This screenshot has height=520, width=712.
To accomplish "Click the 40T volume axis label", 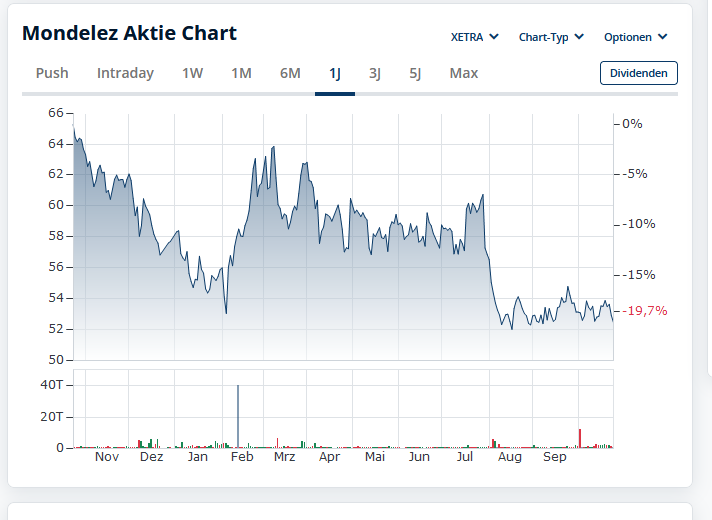I will (x=52, y=385).
